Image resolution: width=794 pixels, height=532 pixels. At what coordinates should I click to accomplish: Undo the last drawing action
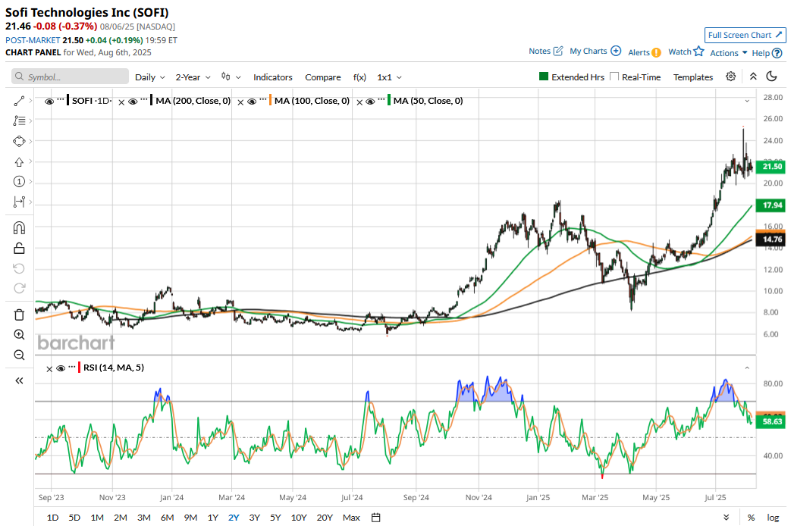tap(19, 268)
